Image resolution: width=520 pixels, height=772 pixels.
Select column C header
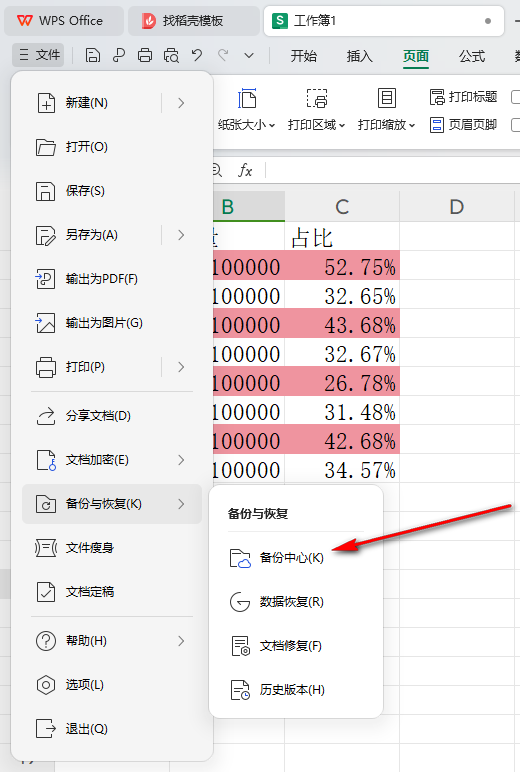coord(342,207)
